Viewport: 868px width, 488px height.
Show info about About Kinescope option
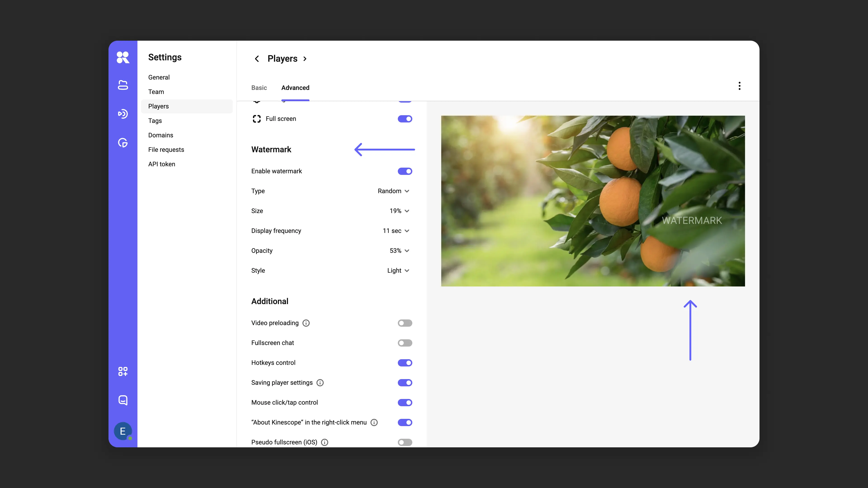374,422
